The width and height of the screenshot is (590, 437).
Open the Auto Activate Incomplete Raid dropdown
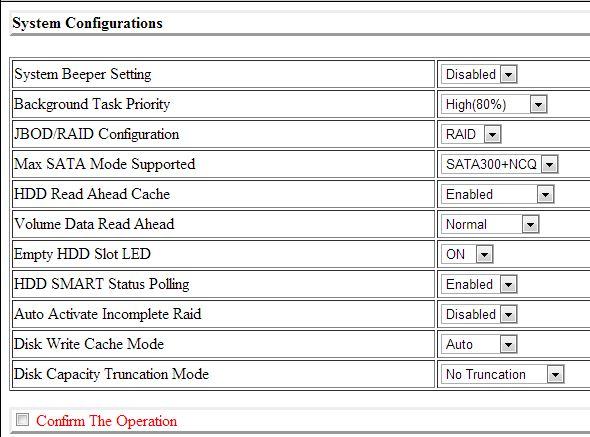pyautogui.click(x=479, y=314)
